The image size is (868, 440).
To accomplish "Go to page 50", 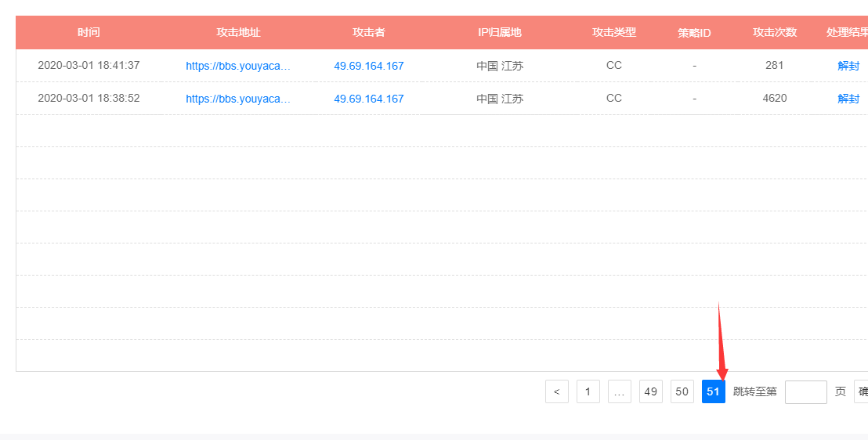I will [682, 391].
